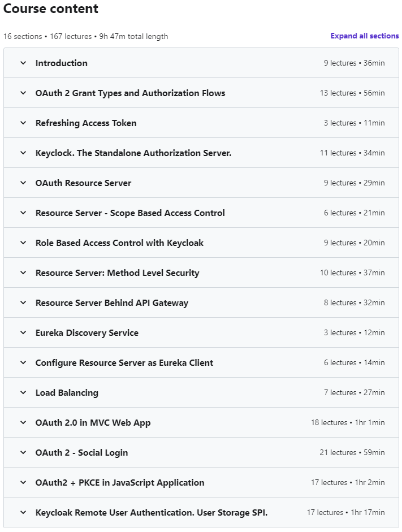Expand Refreshing Access Token chevron

click(23, 123)
